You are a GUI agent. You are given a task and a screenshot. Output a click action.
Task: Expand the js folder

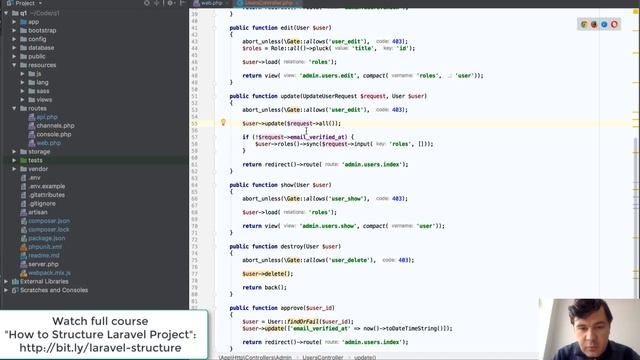coord(22,73)
